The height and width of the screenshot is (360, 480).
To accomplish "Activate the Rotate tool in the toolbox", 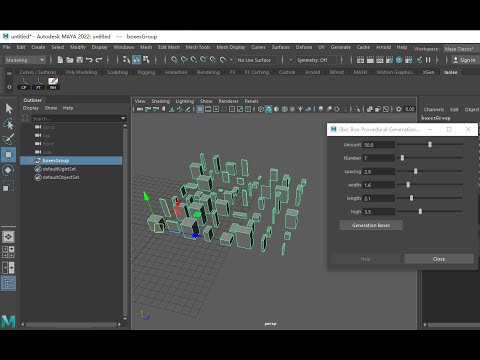I will 9,170.
